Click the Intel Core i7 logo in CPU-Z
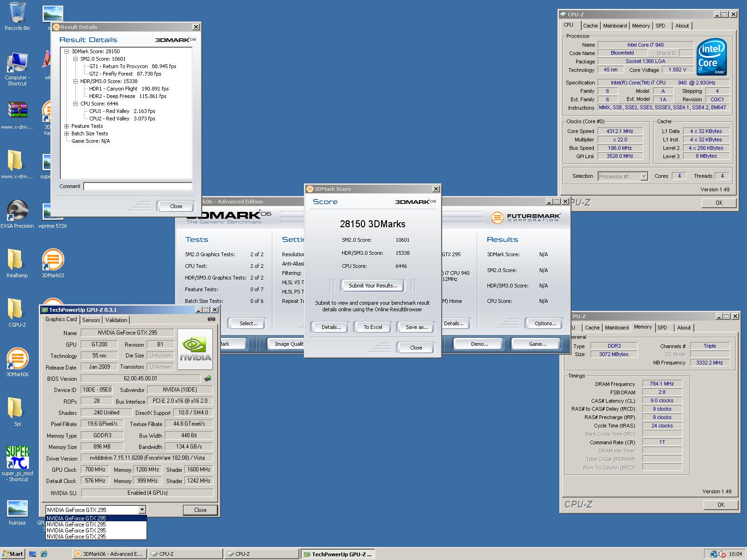This screenshot has width=747, height=560. point(712,57)
